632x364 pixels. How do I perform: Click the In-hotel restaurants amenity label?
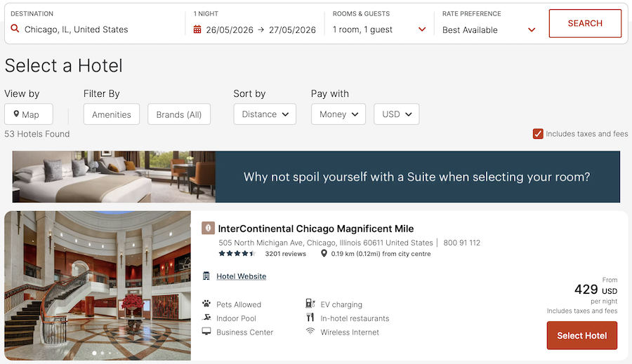coord(355,318)
